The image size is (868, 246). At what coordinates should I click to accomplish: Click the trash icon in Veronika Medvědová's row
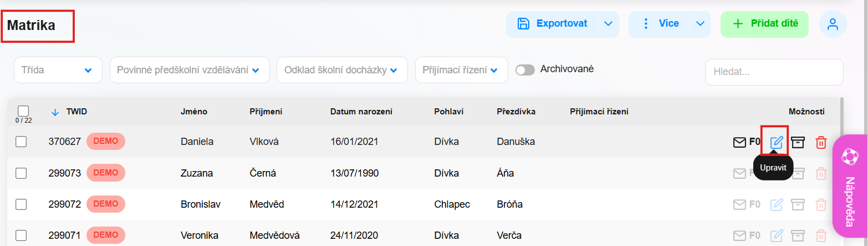pos(821,235)
